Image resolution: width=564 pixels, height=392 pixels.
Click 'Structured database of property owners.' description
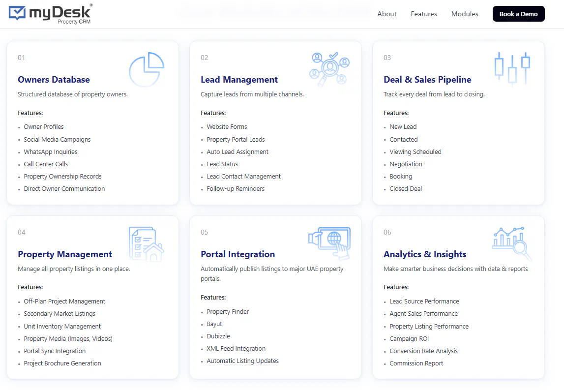73,94
